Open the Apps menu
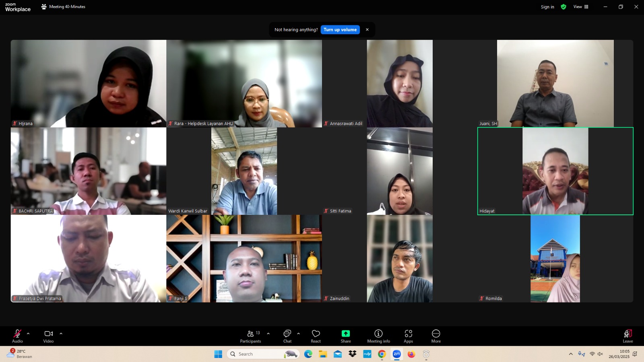This screenshot has height=362, width=644. click(x=408, y=336)
